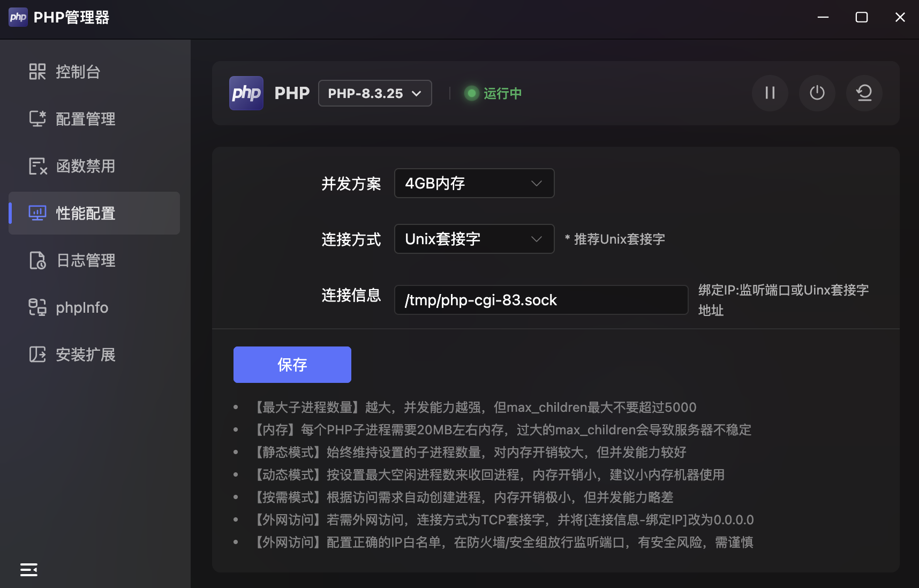Click the 推荐Unix套接字 hint text
Screen dimensions: 919x588
615,239
